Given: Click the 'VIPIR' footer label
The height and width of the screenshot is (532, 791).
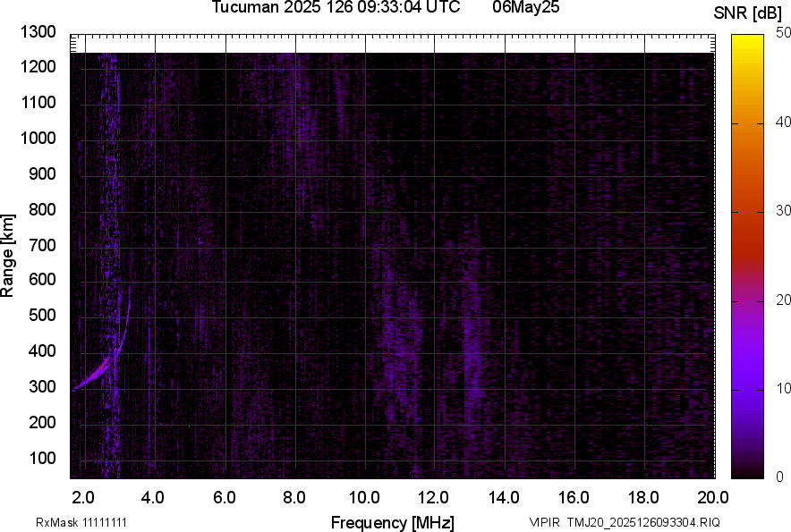Looking at the screenshot, I should pos(544,522).
